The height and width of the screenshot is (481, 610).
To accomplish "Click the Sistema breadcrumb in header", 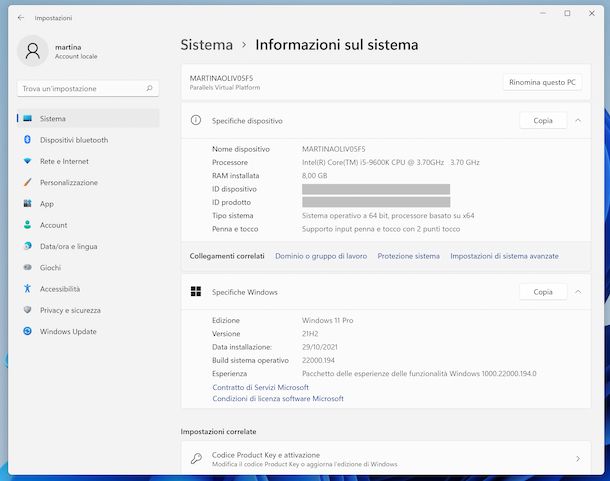I will tap(207, 45).
